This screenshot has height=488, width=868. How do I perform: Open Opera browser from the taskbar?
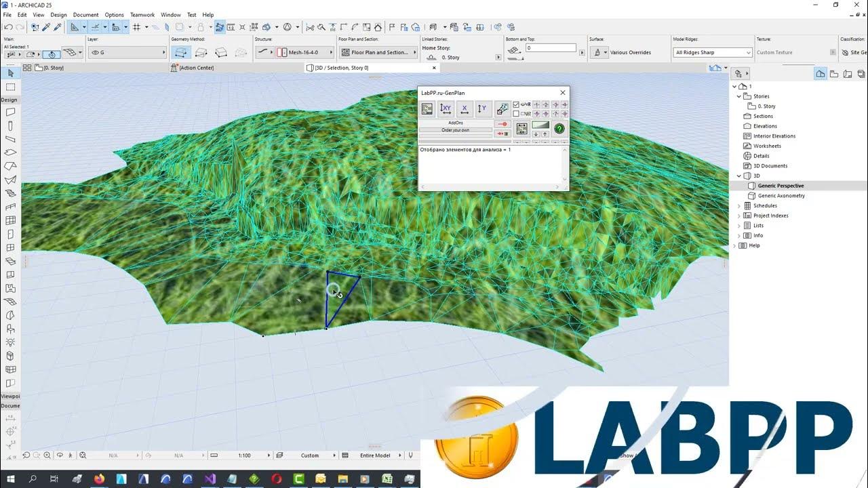pos(276,479)
